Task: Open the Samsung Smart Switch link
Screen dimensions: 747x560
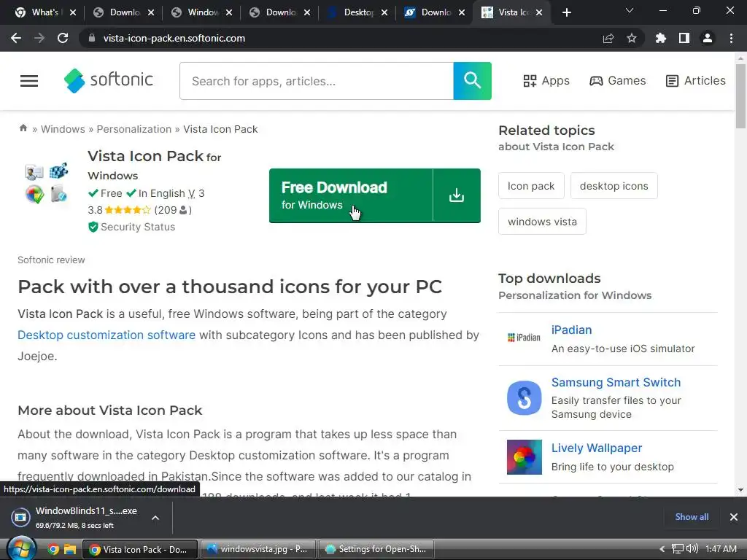Action: (616, 382)
